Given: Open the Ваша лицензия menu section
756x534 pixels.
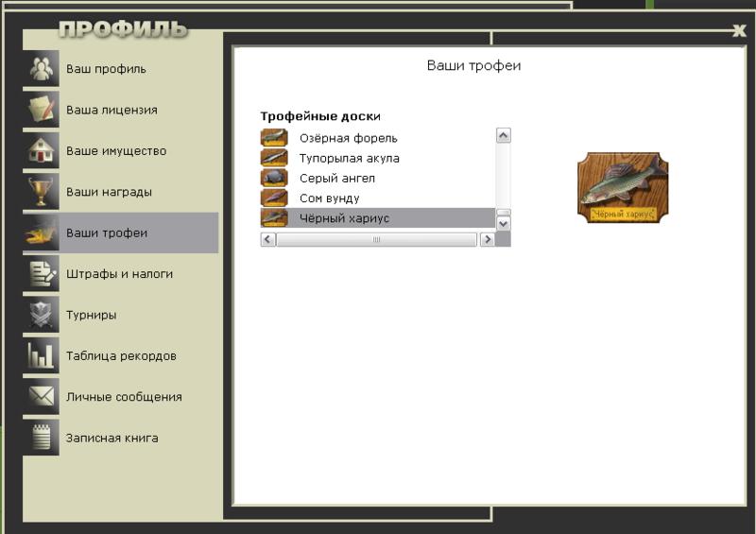Looking at the screenshot, I should pyautogui.click(x=121, y=110).
